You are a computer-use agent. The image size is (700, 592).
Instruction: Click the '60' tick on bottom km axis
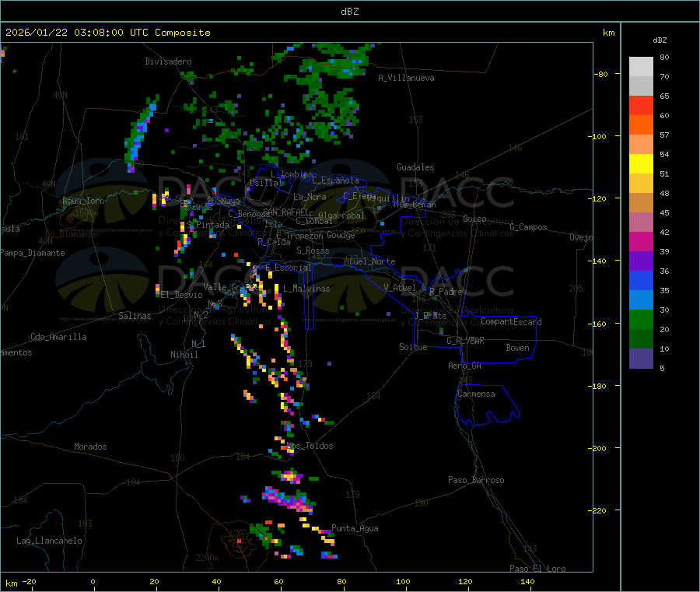click(x=278, y=581)
